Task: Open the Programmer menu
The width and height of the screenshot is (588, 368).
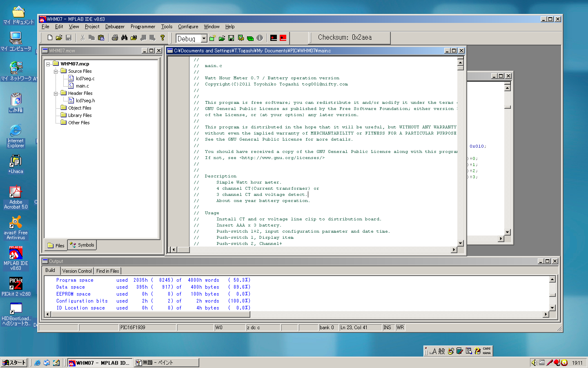Action: coord(143,27)
